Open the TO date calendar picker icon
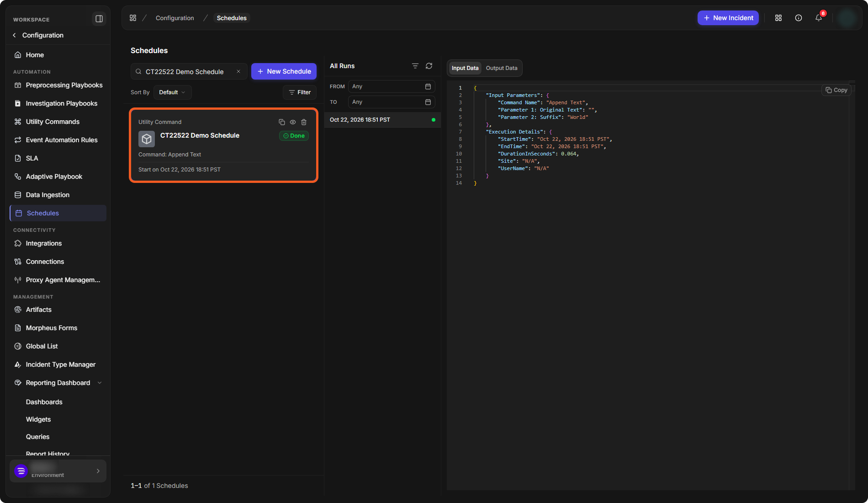The height and width of the screenshot is (503, 868). pyautogui.click(x=428, y=102)
